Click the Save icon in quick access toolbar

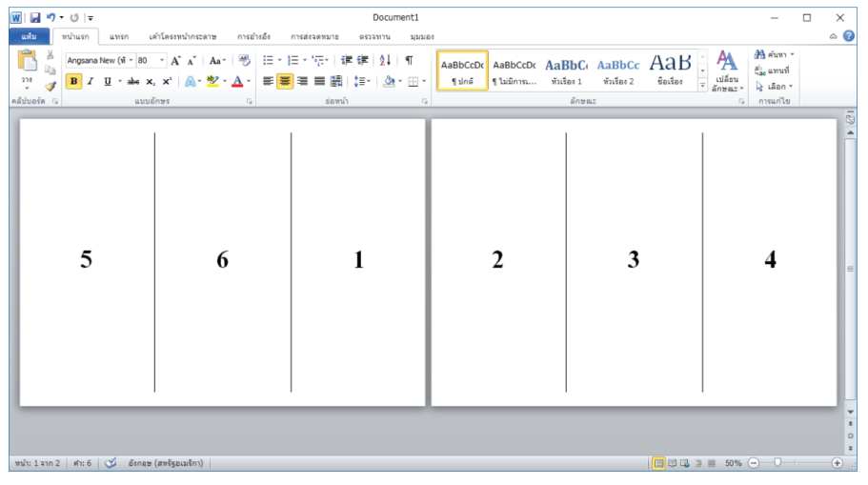[x=35, y=17]
